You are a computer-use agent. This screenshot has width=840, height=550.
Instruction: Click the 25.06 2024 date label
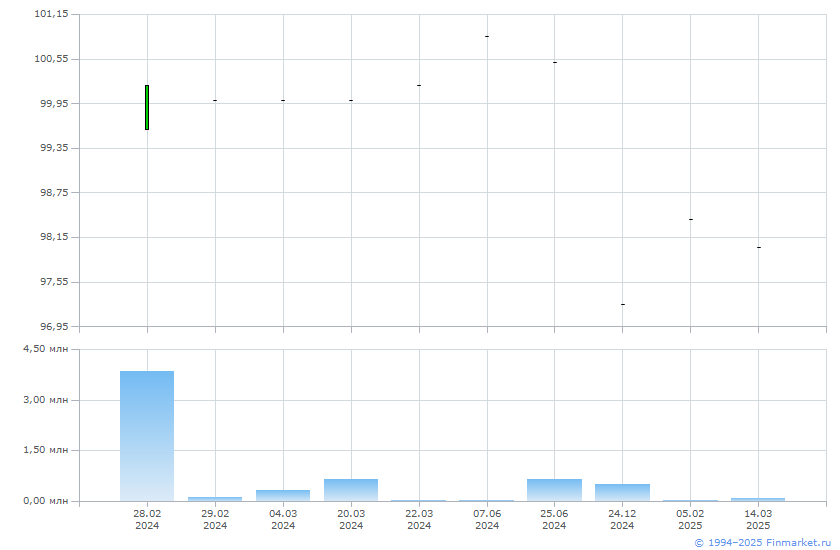click(x=554, y=519)
